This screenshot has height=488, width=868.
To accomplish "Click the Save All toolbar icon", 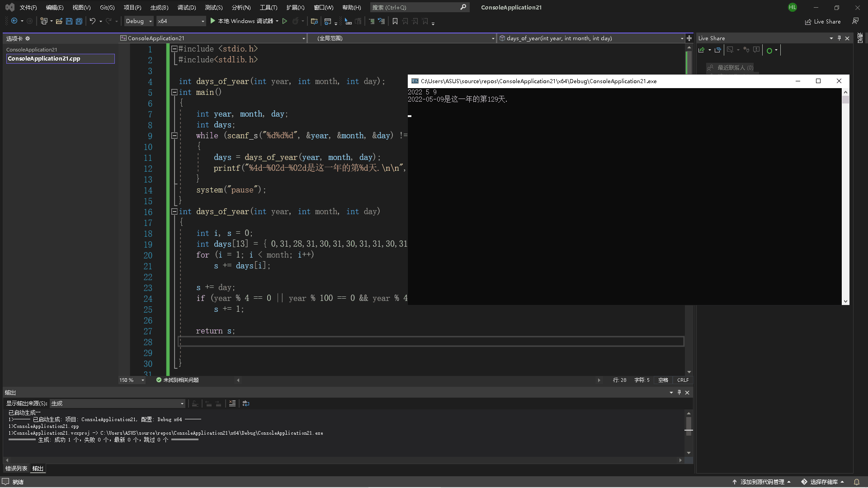I will 79,21.
